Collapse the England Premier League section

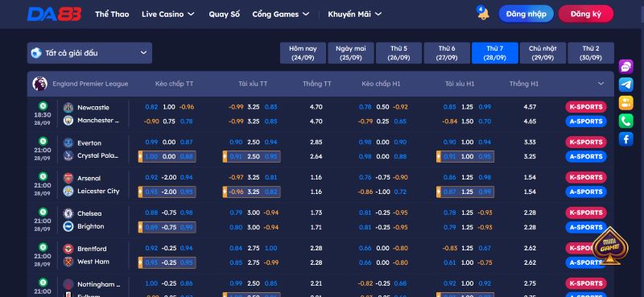(x=601, y=84)
